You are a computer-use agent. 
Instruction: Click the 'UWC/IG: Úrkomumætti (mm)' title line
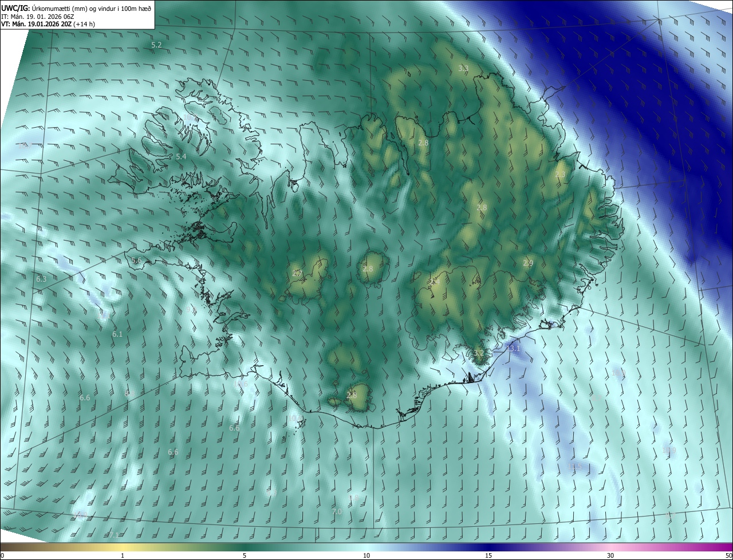76,8
